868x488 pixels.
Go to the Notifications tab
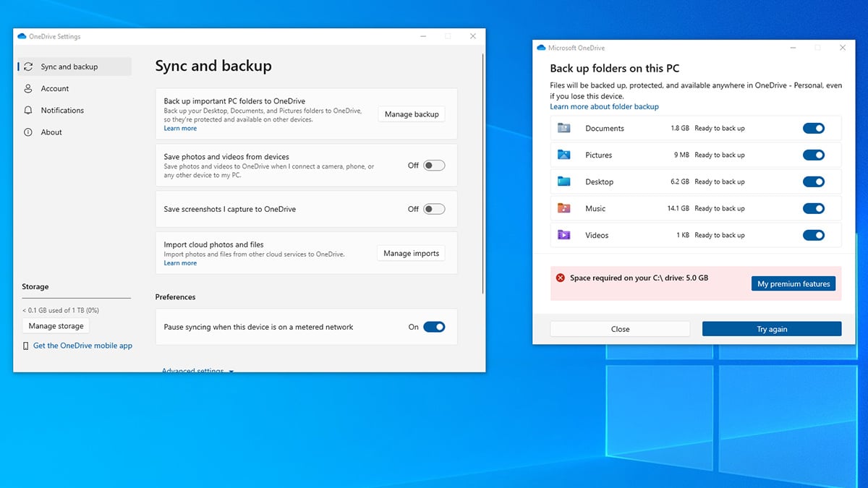75,110
